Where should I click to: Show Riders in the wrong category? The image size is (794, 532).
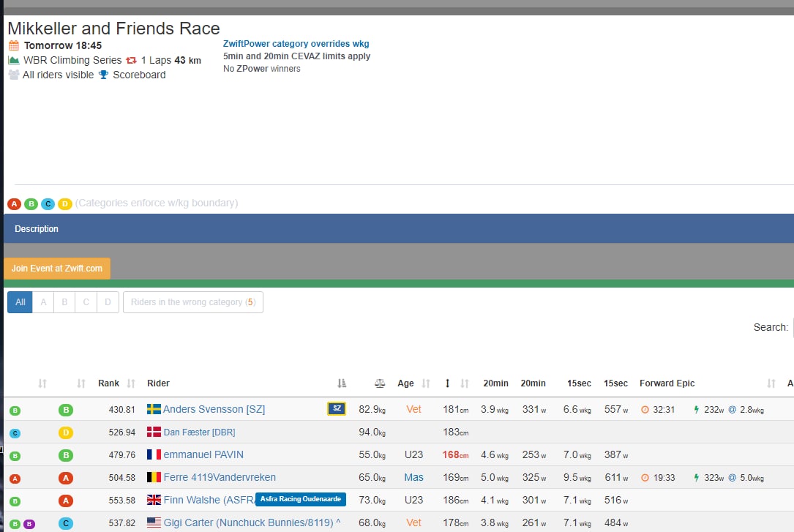tap(193, 302)
